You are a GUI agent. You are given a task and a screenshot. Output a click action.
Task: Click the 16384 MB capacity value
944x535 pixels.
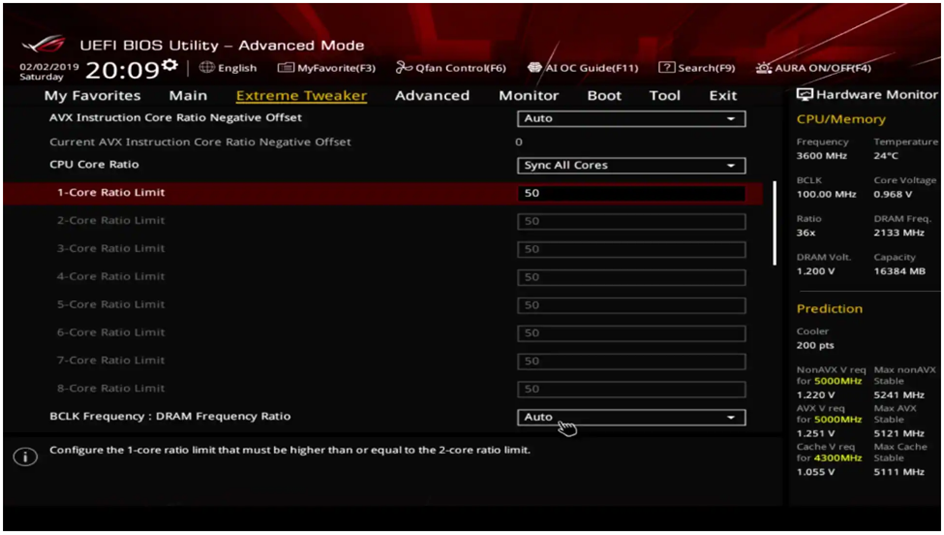point(899,271)
